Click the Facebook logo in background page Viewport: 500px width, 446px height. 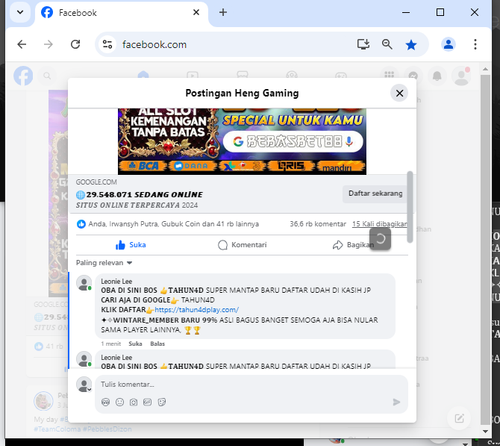(x=23, y=76)
